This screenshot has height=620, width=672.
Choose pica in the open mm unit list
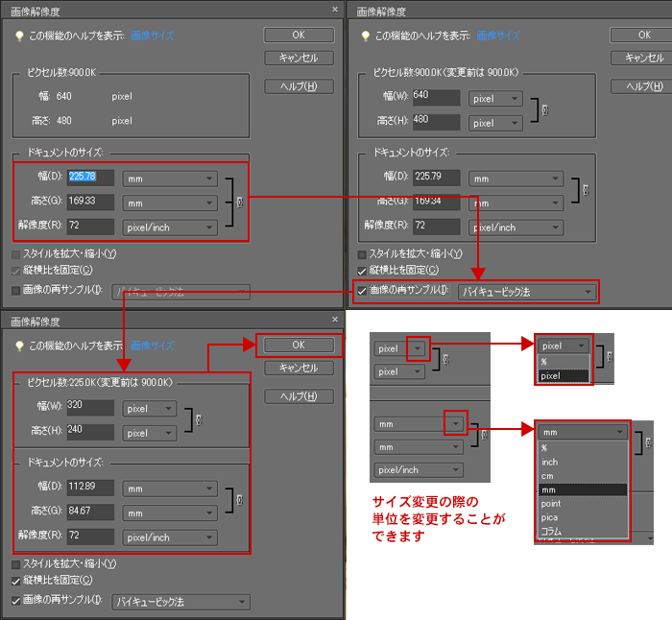coord(583,517)
